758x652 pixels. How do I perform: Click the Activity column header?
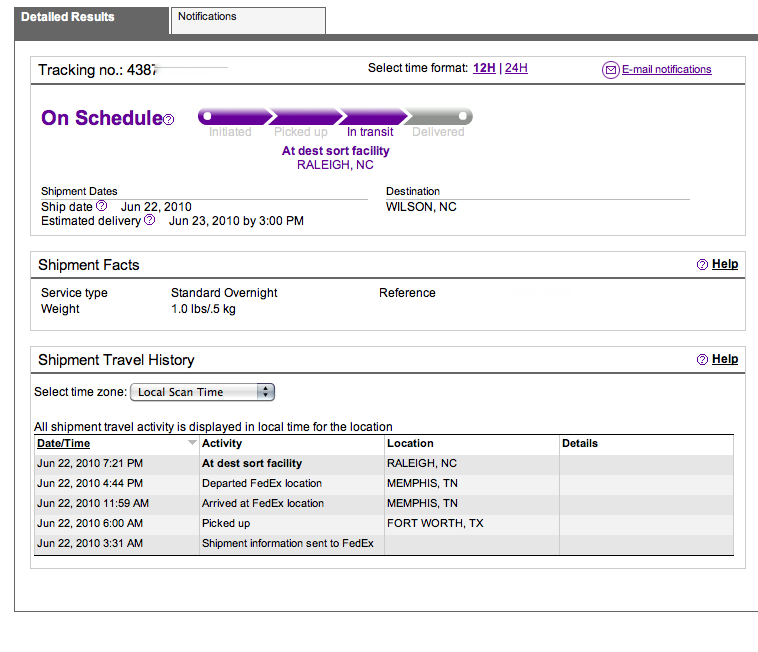pos(222,443)
